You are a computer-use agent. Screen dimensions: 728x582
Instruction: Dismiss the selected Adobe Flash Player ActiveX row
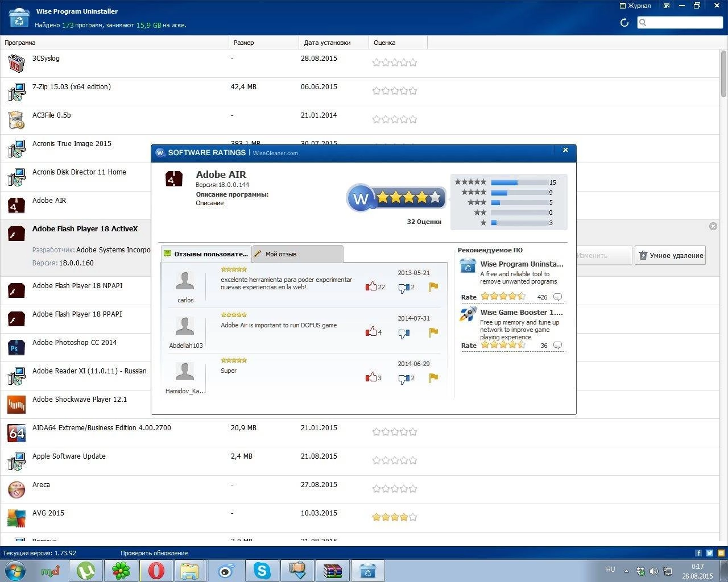tap(713, 226)
